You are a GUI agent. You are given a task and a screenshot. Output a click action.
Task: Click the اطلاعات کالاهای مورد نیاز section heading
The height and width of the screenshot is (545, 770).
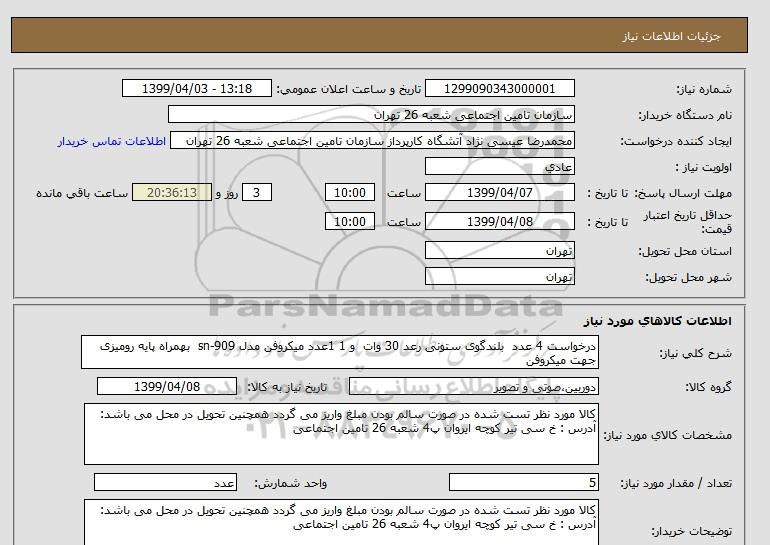point(658,321)
